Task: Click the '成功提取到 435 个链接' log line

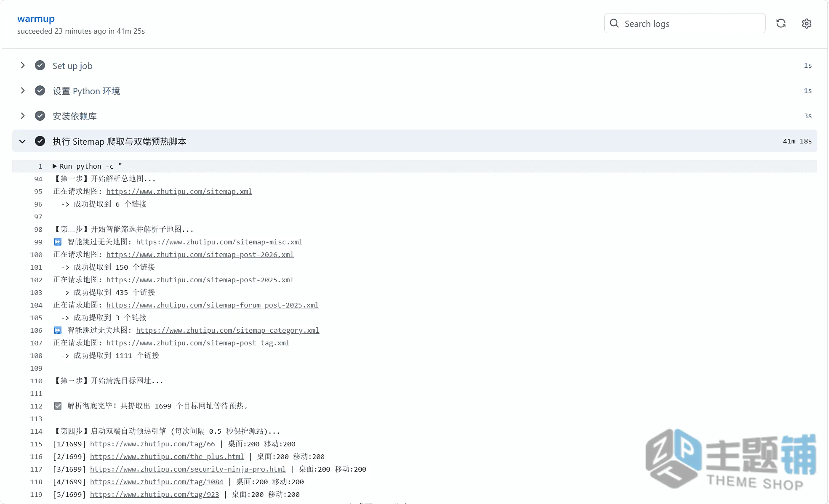Action: point(108,292)
